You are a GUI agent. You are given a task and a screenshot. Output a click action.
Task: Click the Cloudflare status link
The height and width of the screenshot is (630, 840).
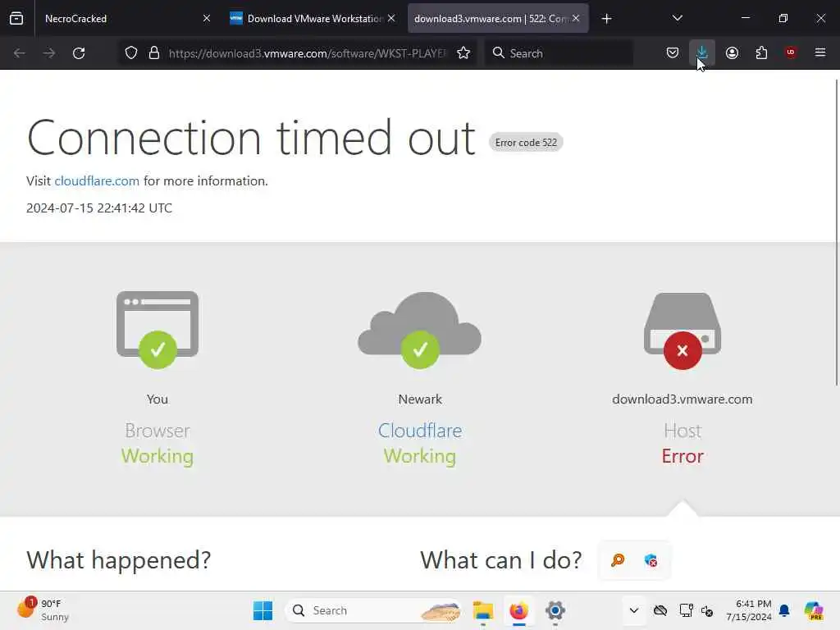click(x=420, y=430)
